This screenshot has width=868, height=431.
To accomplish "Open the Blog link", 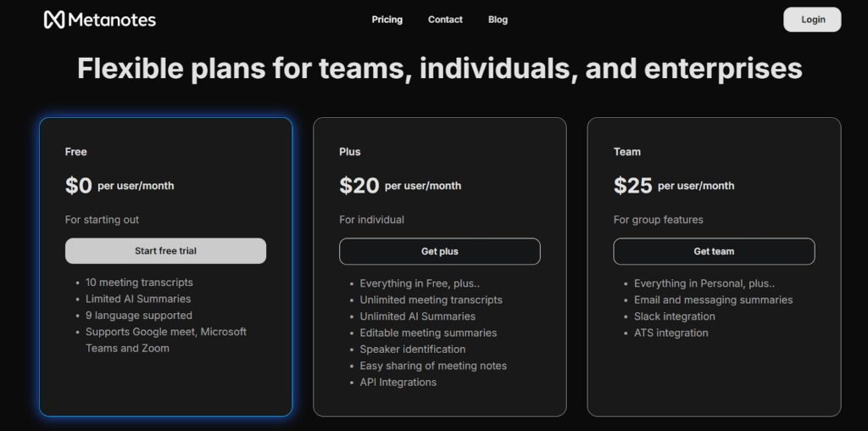I will click(498, 20).
